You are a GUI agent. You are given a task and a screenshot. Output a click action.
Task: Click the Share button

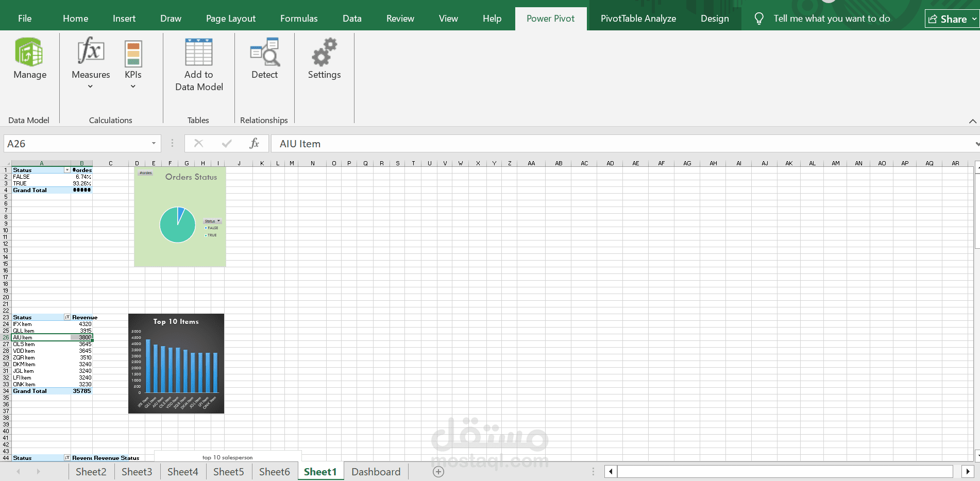point(948,19)
